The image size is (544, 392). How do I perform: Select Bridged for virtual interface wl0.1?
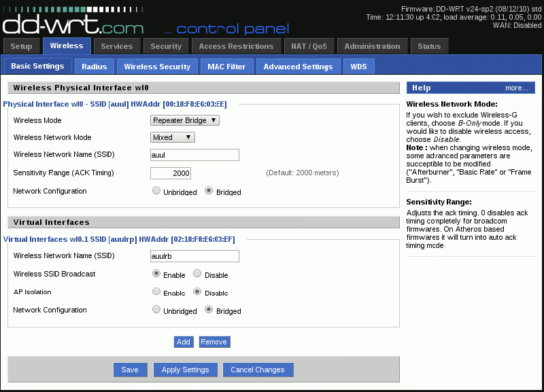[209, 309]
